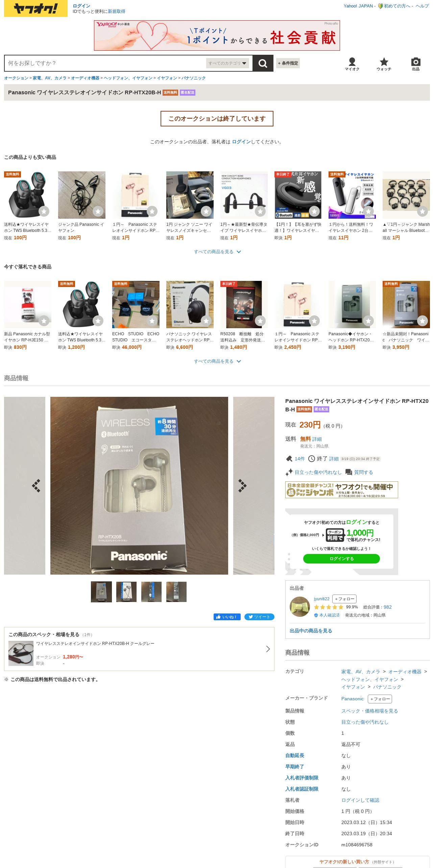Click the 出品 camera icon
The height and width of the screenshot is (868, 434).
(415, 64)
